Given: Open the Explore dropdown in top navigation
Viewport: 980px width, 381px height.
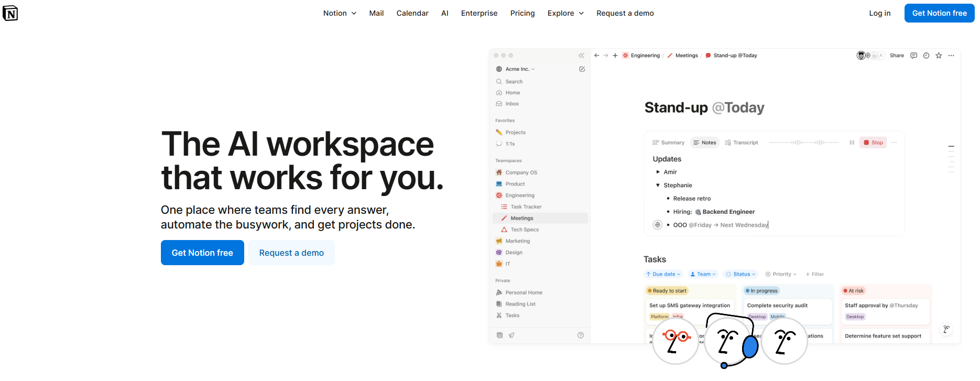Looking at the screenshot, I should point(565,13).
